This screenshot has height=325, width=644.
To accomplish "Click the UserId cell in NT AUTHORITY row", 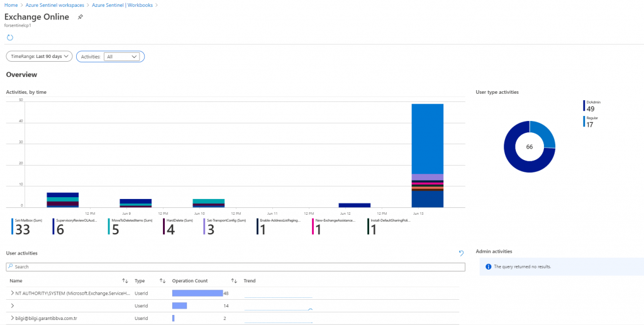I will tap(141, 294).
